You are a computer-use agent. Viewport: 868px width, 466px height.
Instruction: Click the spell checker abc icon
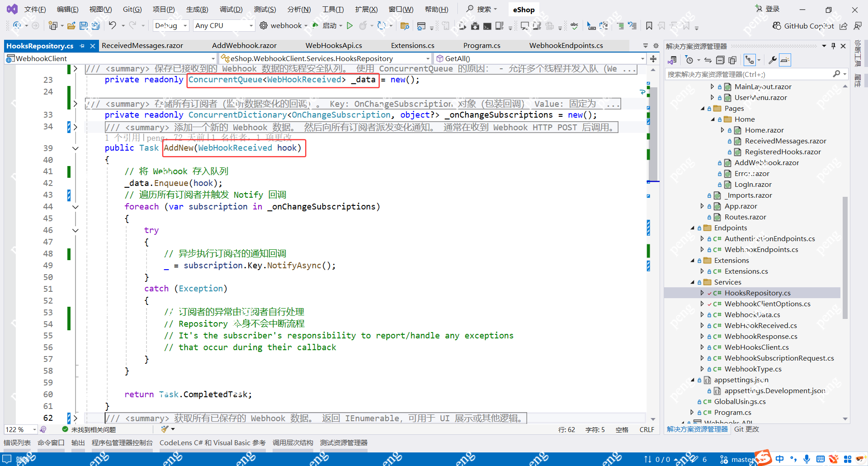574,26
